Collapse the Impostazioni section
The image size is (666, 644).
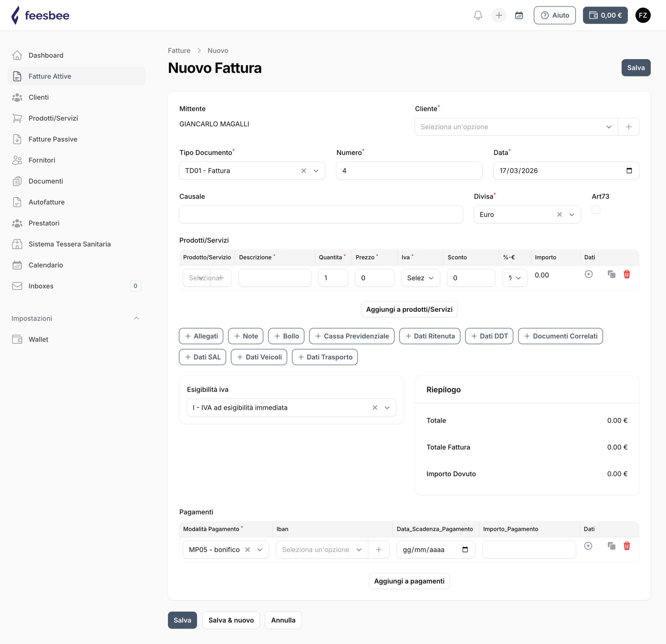(x=136, y=318)
